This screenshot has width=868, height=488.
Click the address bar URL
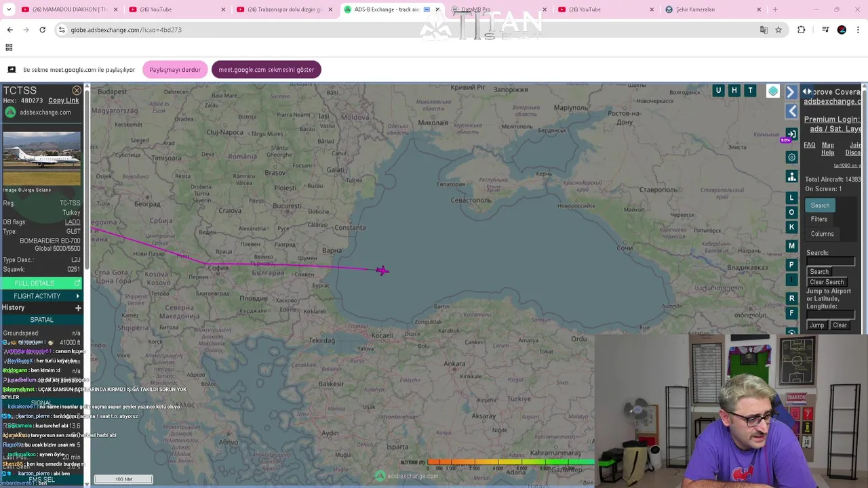[126, 30]
